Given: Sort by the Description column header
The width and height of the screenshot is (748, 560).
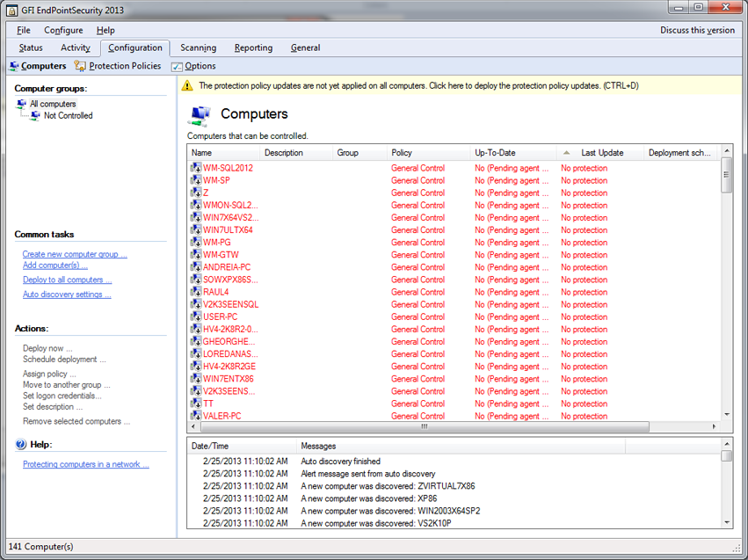Looking at the screenshot, I should coord(295,153).
